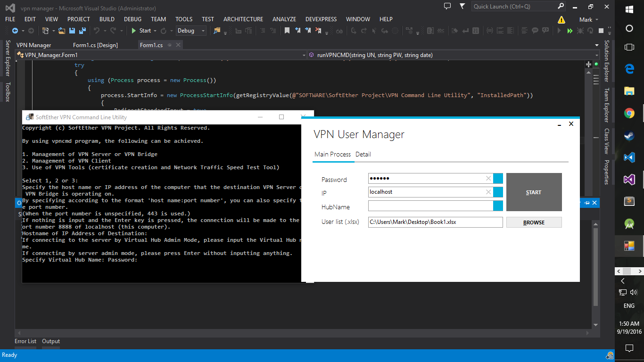Open Microsoft Edge from the taskbar
The height and width of the screenshot is (362, 644).
tap(629, 69)
